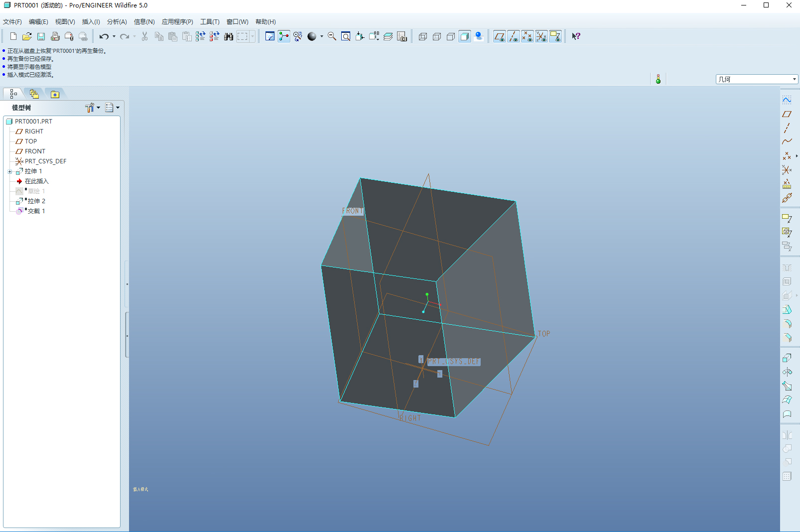Click the Print icon in toolbar
The image size is (800, 532).
[x=55, y=36]
